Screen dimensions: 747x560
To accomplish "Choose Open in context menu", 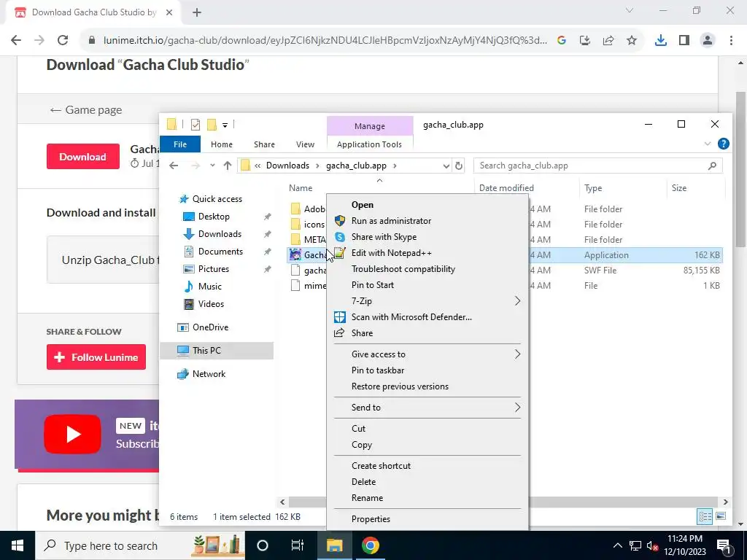I will pyautogui.click(x=362, y=205).
